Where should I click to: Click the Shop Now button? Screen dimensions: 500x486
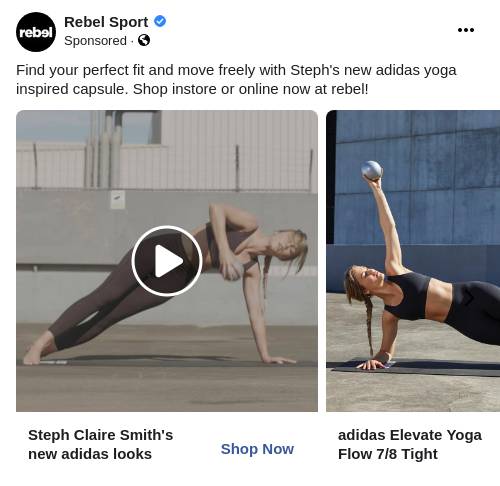(x=257, y=449)
